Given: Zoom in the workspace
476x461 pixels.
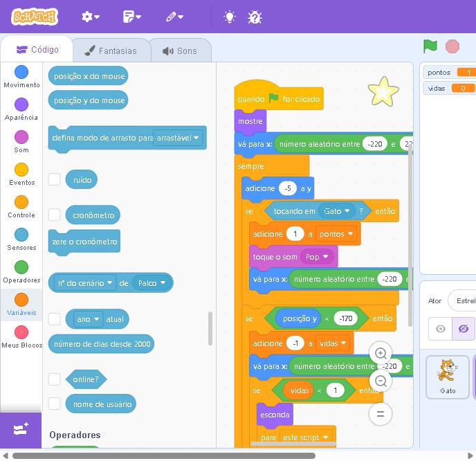Looking at the screenshot, I should coord(381,353).
